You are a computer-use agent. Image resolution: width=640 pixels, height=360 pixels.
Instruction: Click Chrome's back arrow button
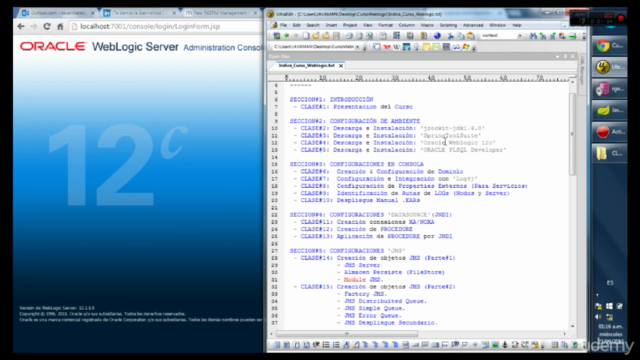(21, 27)
